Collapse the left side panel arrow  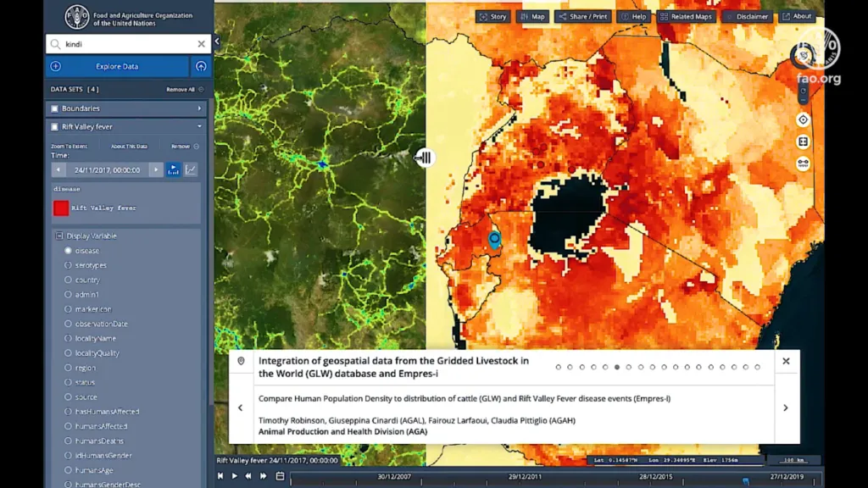coord(217,41)
